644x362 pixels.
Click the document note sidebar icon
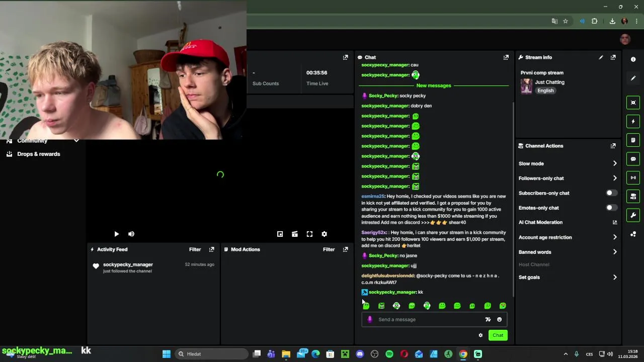point(633,140)
